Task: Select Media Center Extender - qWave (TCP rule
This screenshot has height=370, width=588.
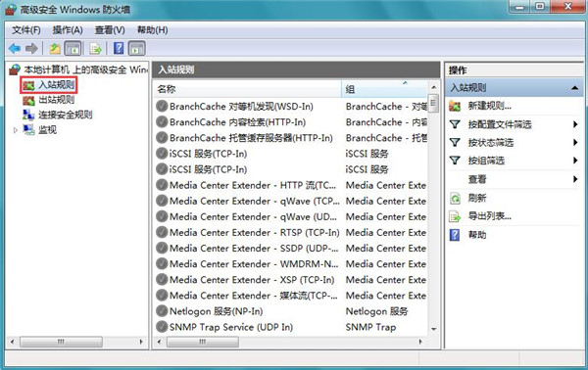Action: click(254, 201)
